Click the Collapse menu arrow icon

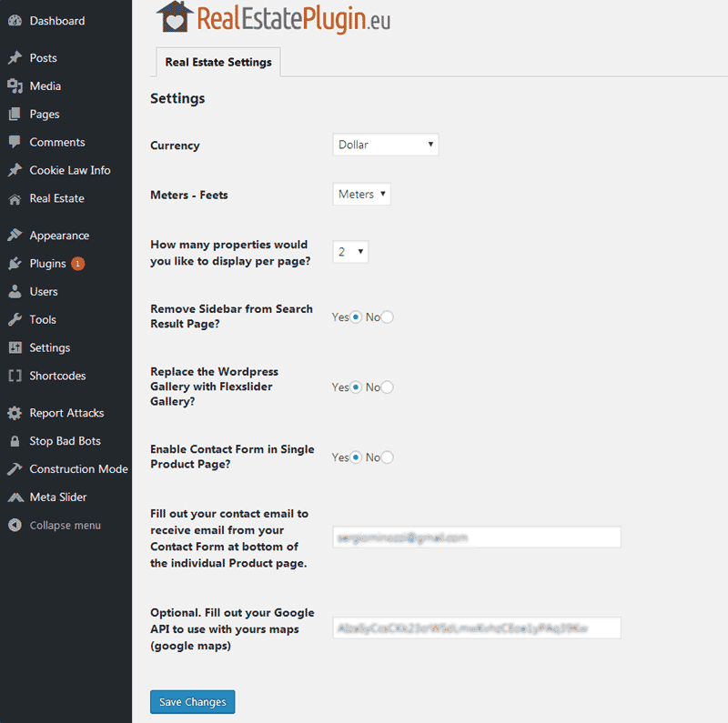[x=15, y=525]
